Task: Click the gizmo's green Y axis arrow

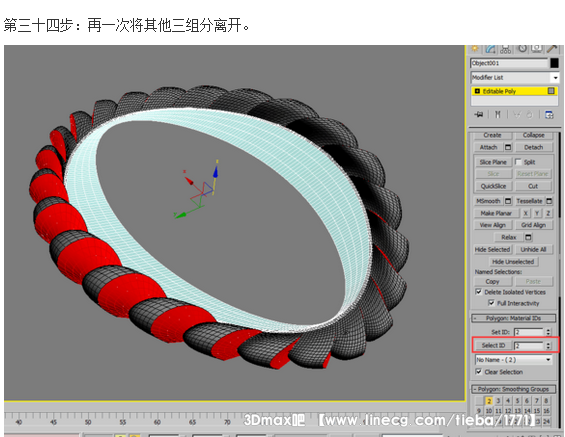Action: click(x=180, y=215)
